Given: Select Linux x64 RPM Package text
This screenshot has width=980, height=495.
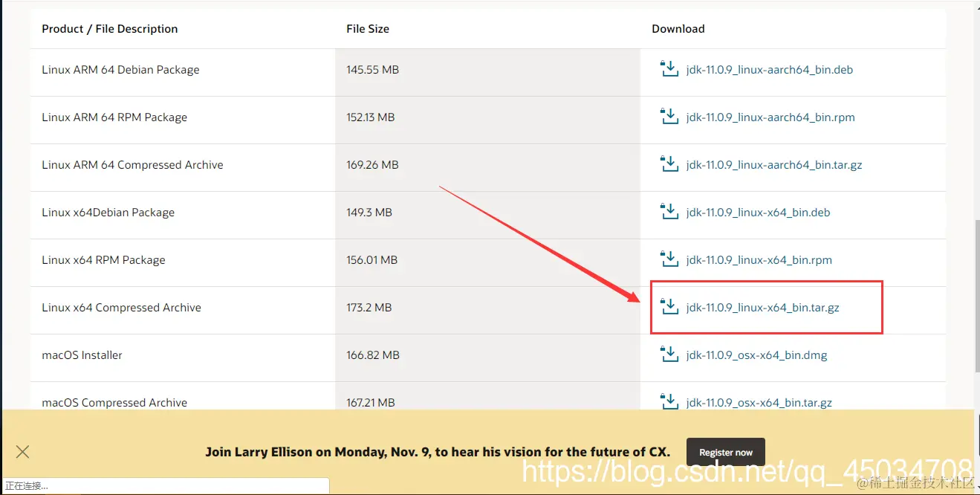Looking at the screenshot, I should point(103,260).
